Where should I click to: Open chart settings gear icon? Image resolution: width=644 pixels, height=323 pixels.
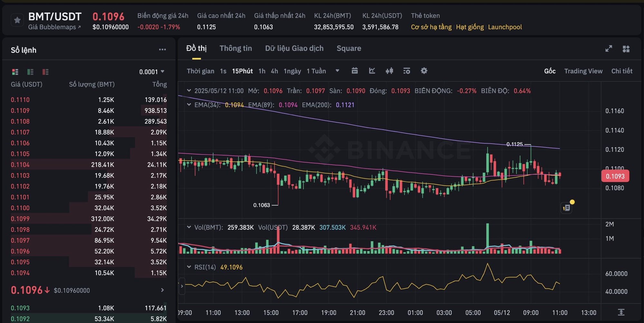pos(424,71)
